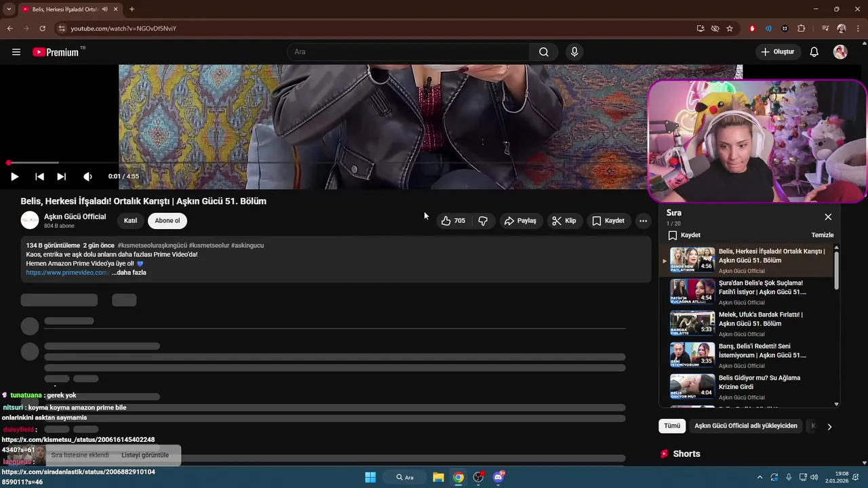Share the video via Paylaş

click(x=520, y=221)
